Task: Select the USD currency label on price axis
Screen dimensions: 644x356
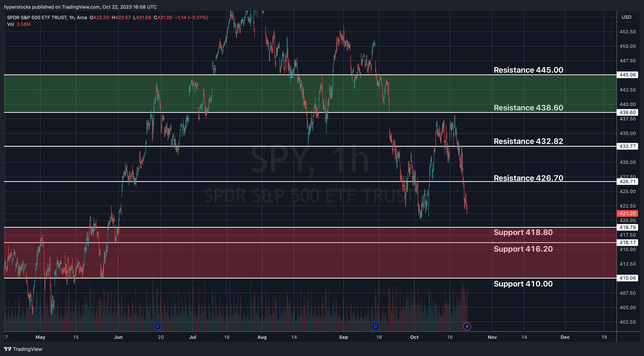Action: (x=626, y=17)
